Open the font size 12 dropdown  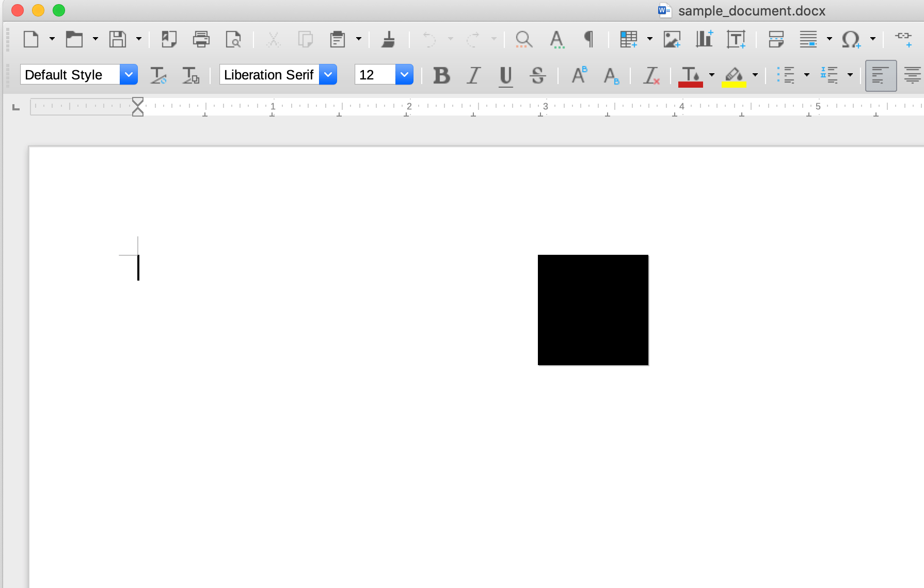pyautogui.click(x=404, y=75)
